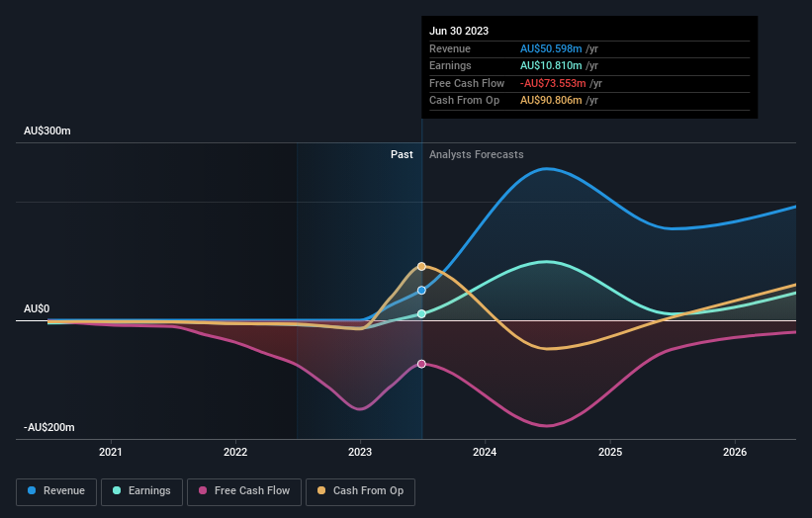
Task: Toggle the Earnings legend button
Action: (141, 491)
